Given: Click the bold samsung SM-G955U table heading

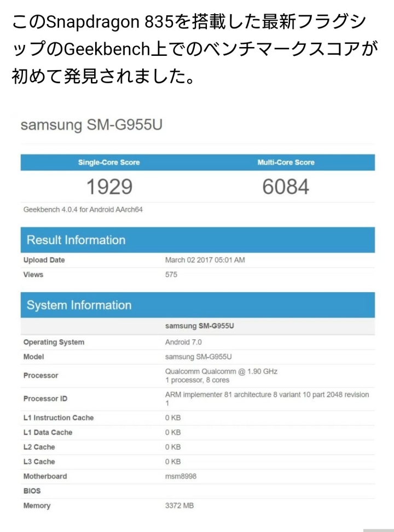Looking at the screenshot, I should pos(200,326).
